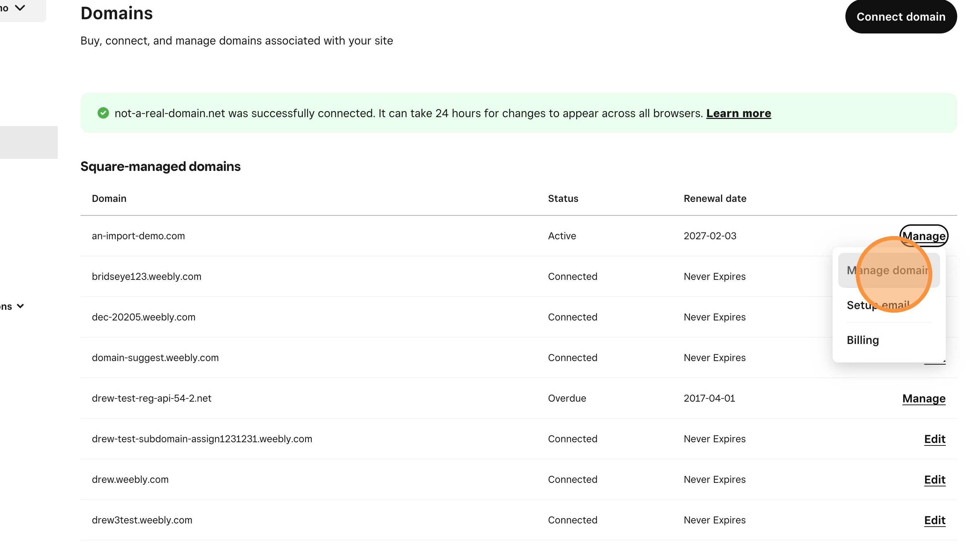Click the Renewal date column header
This screenshot has height=548, width=980.
pos(714,199)
